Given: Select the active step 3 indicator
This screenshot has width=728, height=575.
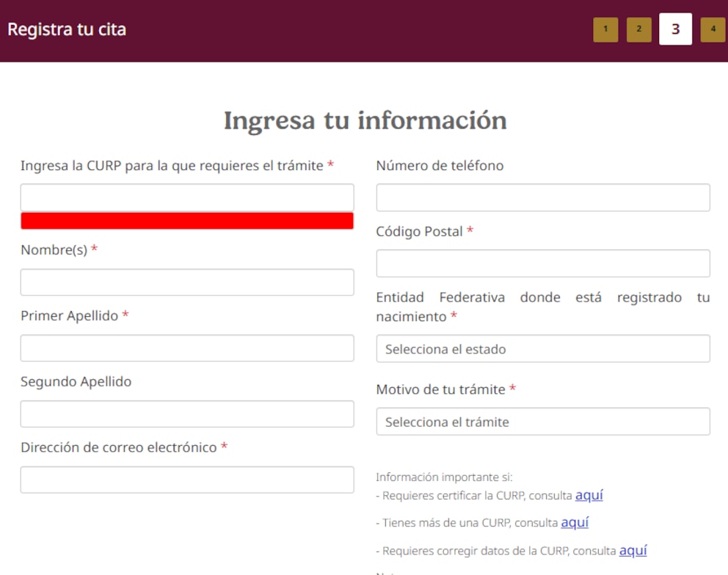Looking at the screenshot, I should coord(675,29).
